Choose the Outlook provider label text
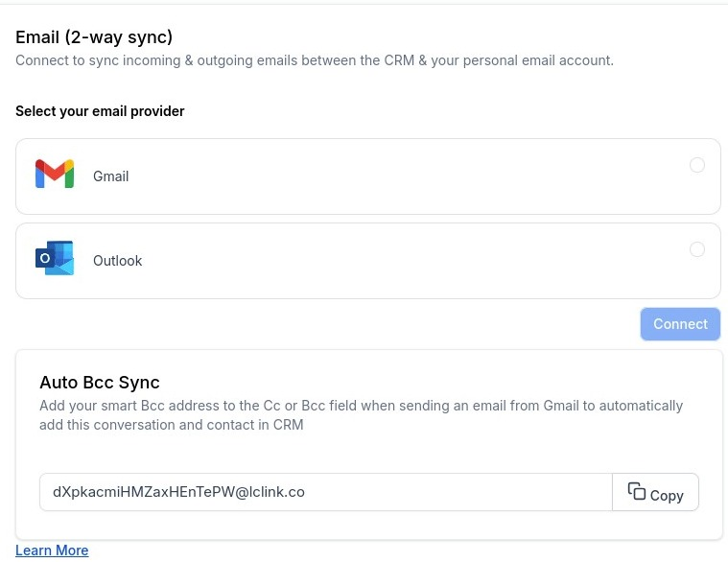The image size is (728, 562). point(117,261)
